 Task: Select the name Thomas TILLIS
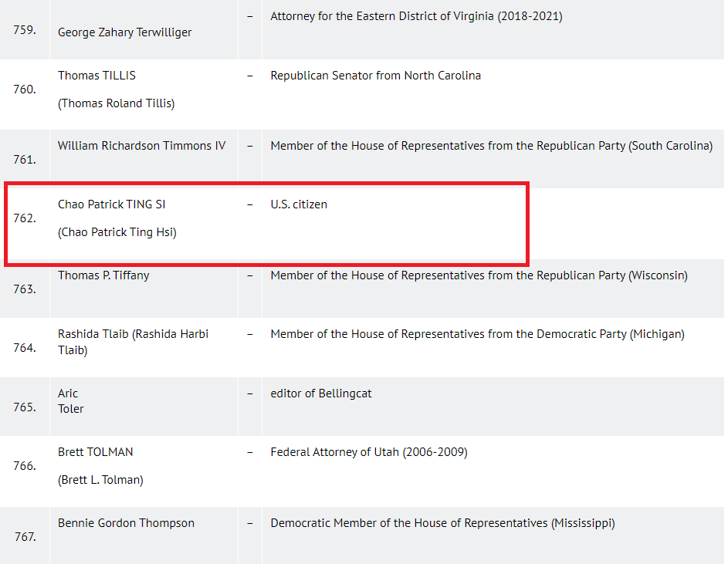pyautogui.click(x=97, y=76)
